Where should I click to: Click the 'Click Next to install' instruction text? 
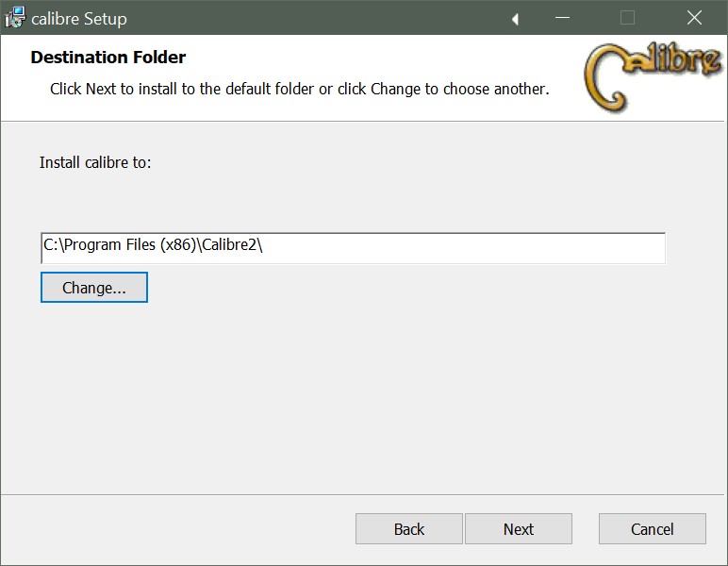(300, 89)
